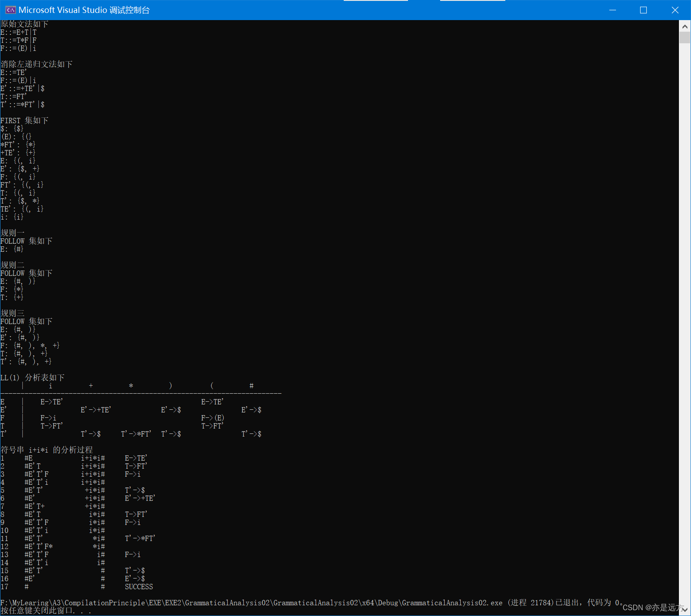Click the grammar line 'E::=E+T|T'
691x616 pixels.
coord(19,32)
